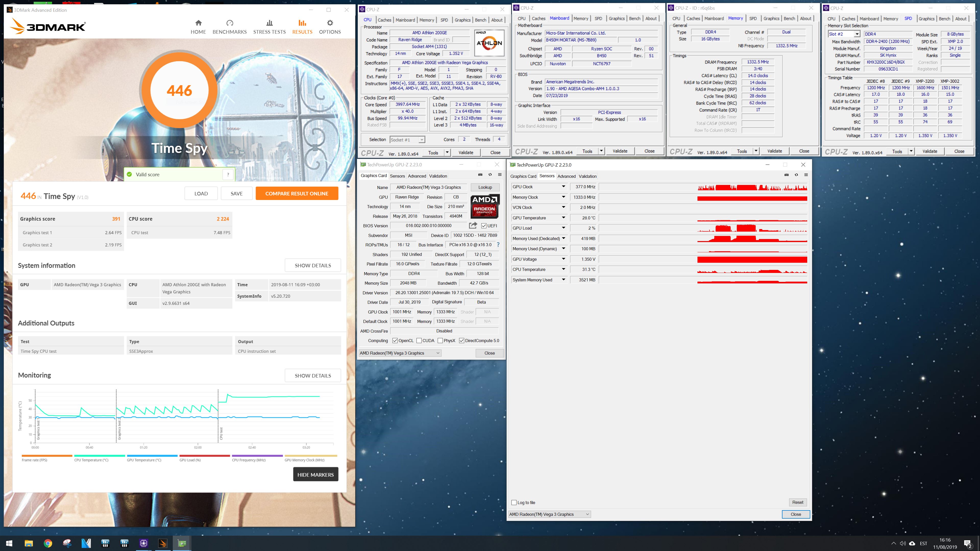Open About tab in CPU-Z SPD window
Screen dimensions: 980x551
(961, 19)
